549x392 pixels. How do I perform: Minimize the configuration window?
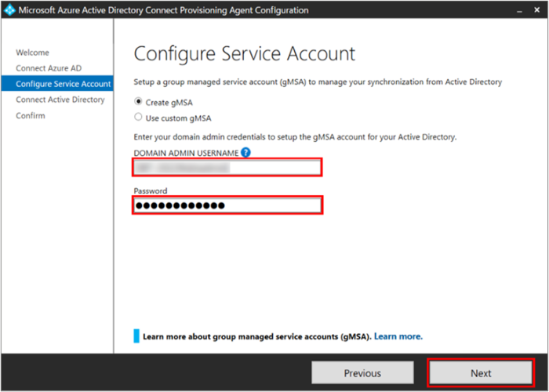click(x=519, y=10)
